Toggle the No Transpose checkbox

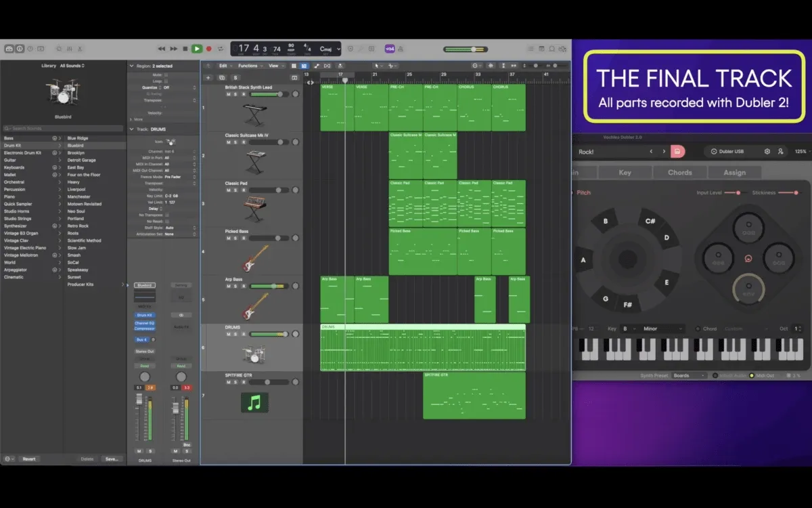point(166,215)
